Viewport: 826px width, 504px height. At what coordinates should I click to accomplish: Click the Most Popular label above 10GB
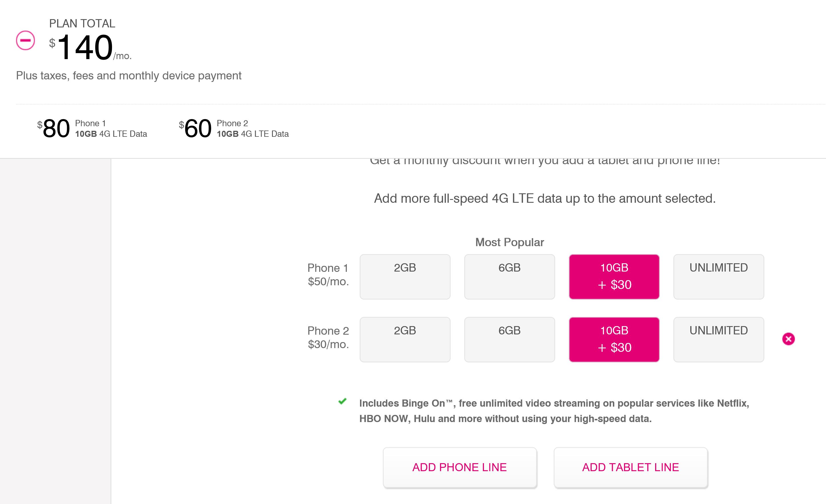click(x=509, y=242)
